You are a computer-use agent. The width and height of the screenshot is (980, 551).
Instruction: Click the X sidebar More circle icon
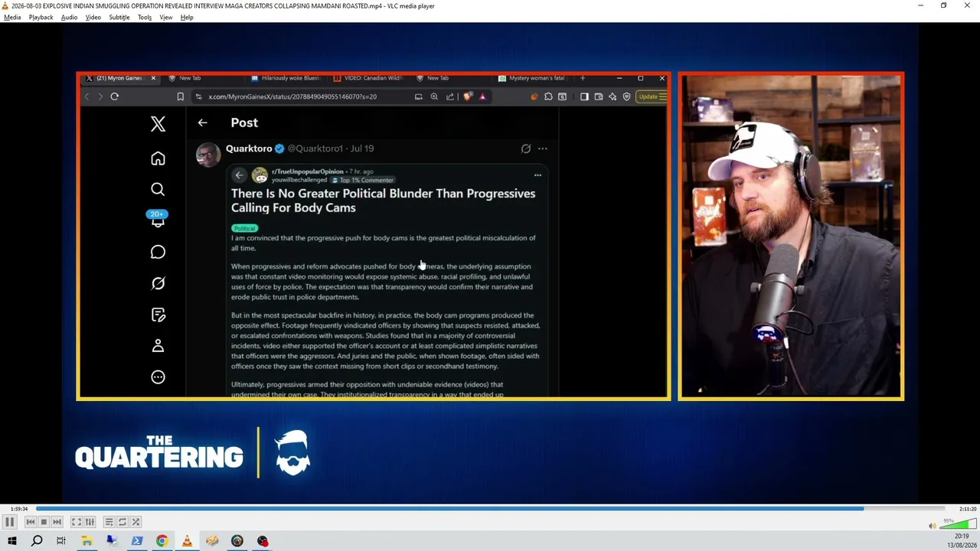[158, 377]
